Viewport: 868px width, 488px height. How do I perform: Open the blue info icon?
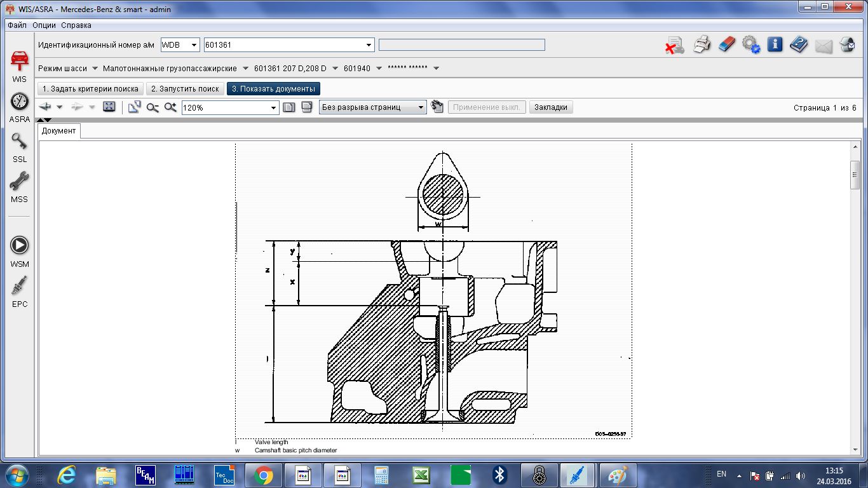pos(775,44)
